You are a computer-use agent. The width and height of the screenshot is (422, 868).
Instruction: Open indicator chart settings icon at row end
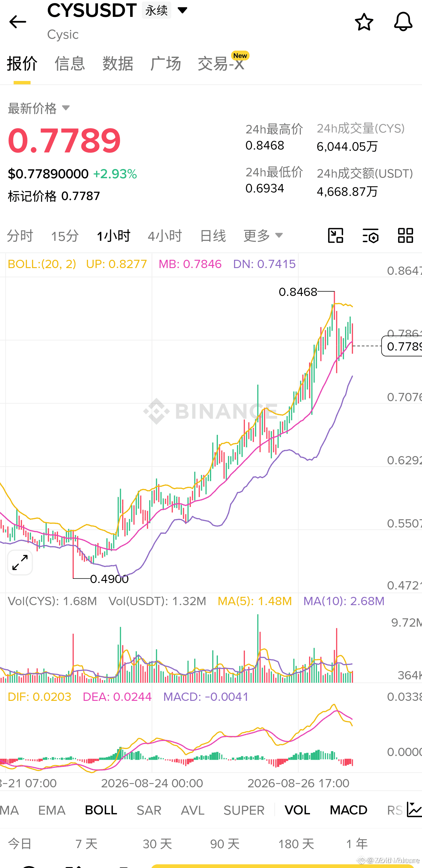[x=414, y=809]
